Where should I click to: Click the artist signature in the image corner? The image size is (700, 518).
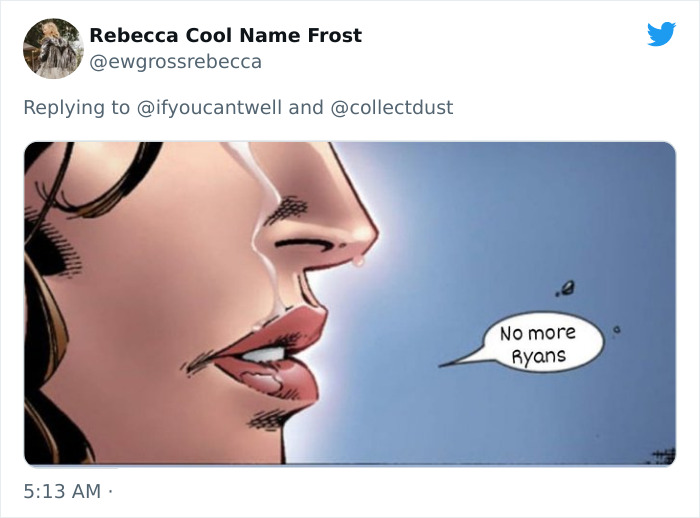tap(662, 455)
